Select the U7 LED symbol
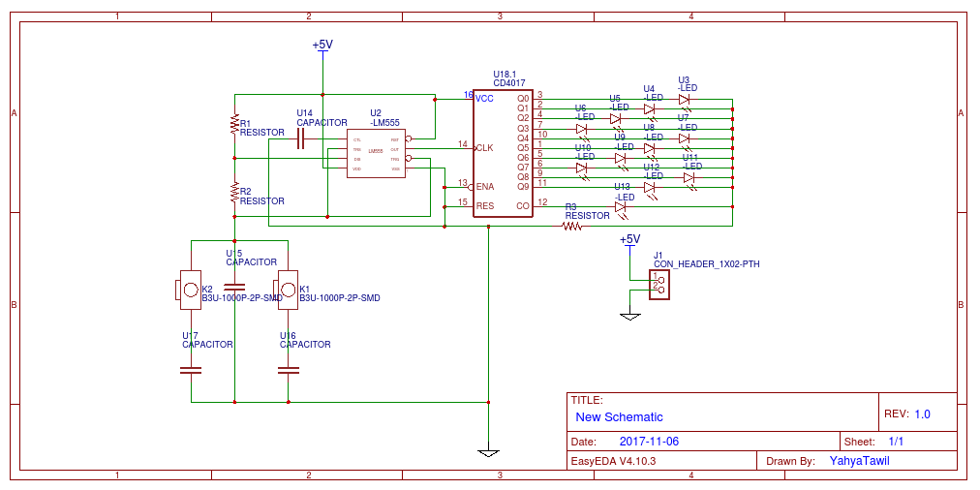 pyautogui.click(x=684, y=138)
